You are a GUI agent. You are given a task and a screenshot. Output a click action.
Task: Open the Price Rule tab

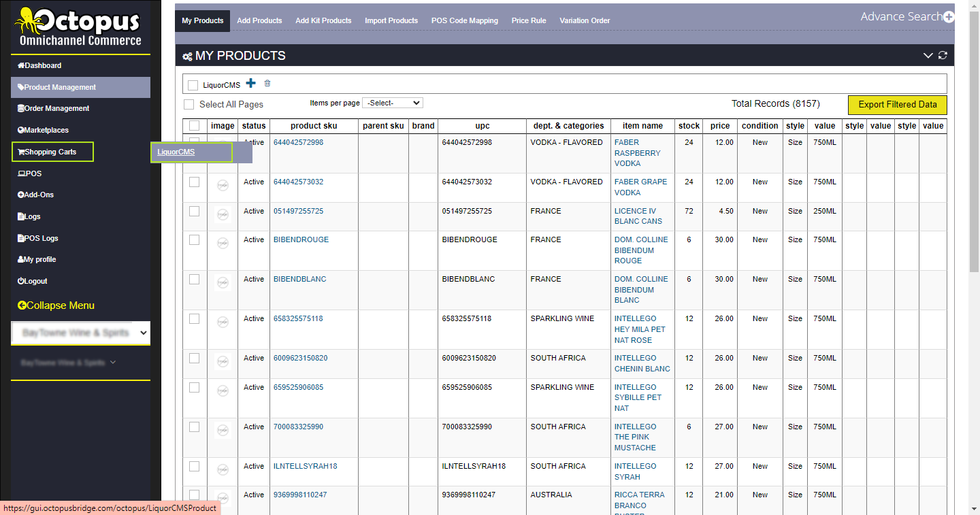pos(529,20)
